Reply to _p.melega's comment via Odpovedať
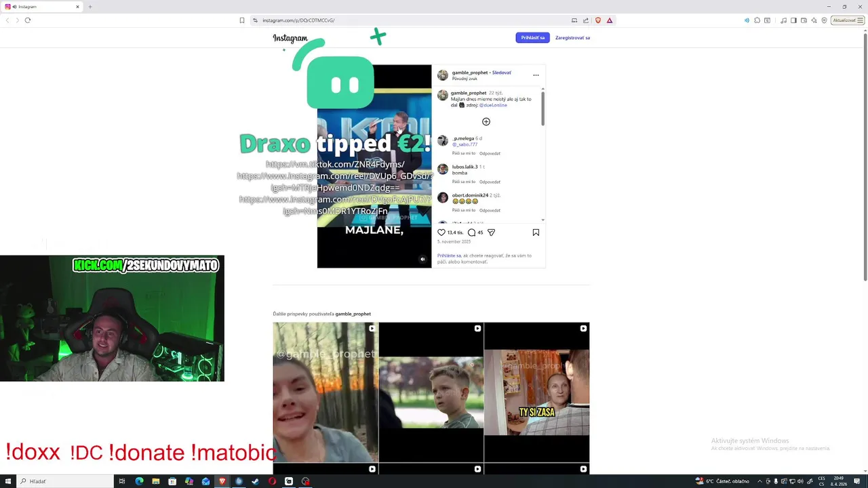 pyautogui.click(x=490, y=153)
